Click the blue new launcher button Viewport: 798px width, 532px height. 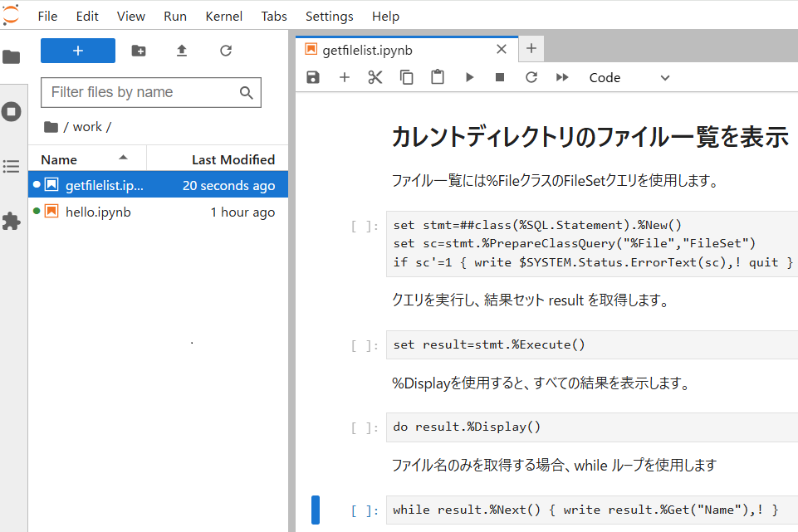[78, 51]
